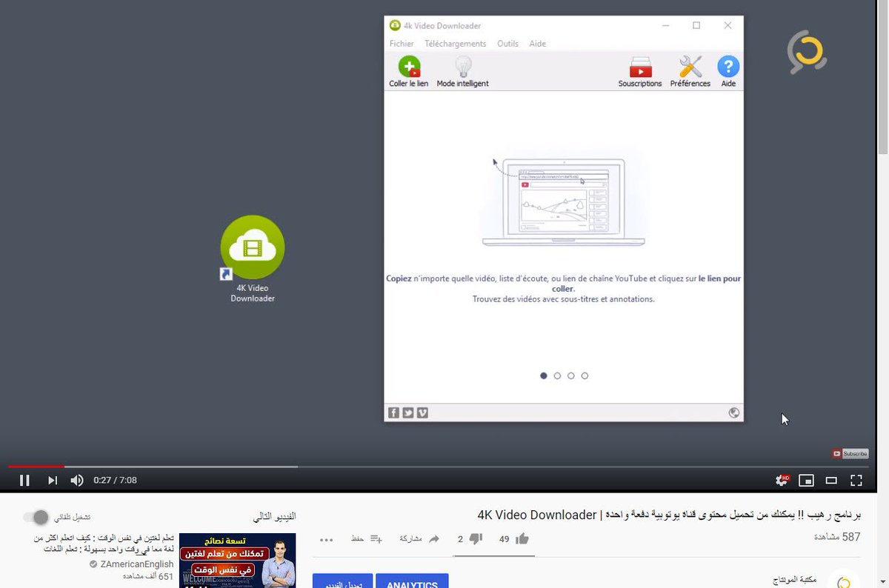Pause the video playback

click(x=24, y=480)
